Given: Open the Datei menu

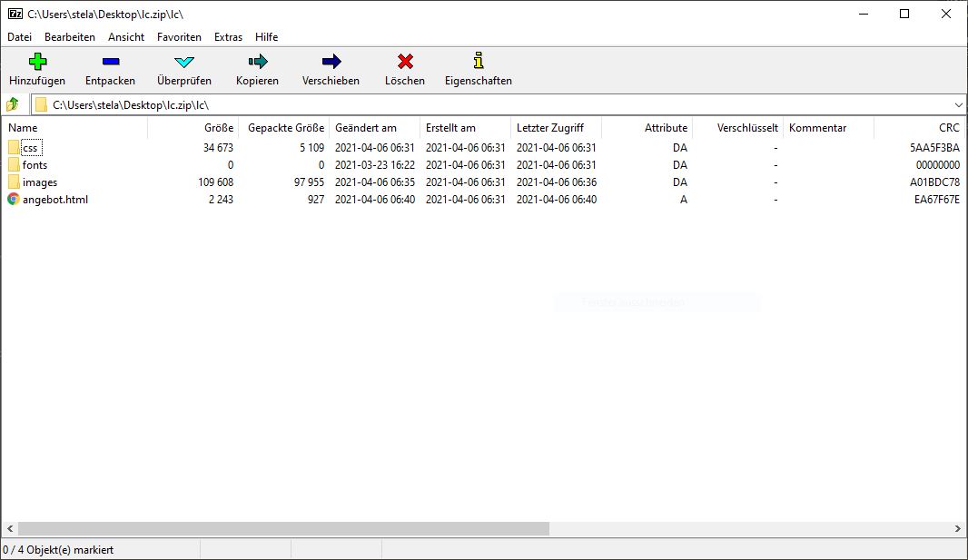Looking at the screenshot, I should click(x=19, y=37).
